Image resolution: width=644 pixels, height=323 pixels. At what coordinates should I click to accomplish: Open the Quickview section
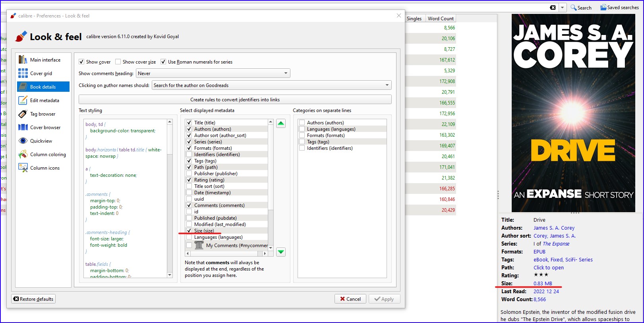click(x=43, y=141)
